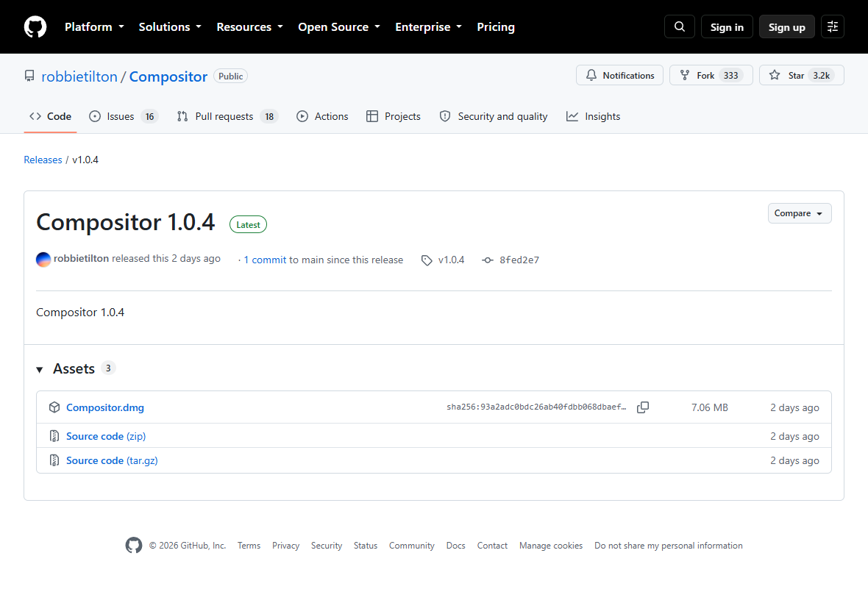Go to Releases breadcrumb link
Screen dimensions: 868x603
tap(43, 160)
